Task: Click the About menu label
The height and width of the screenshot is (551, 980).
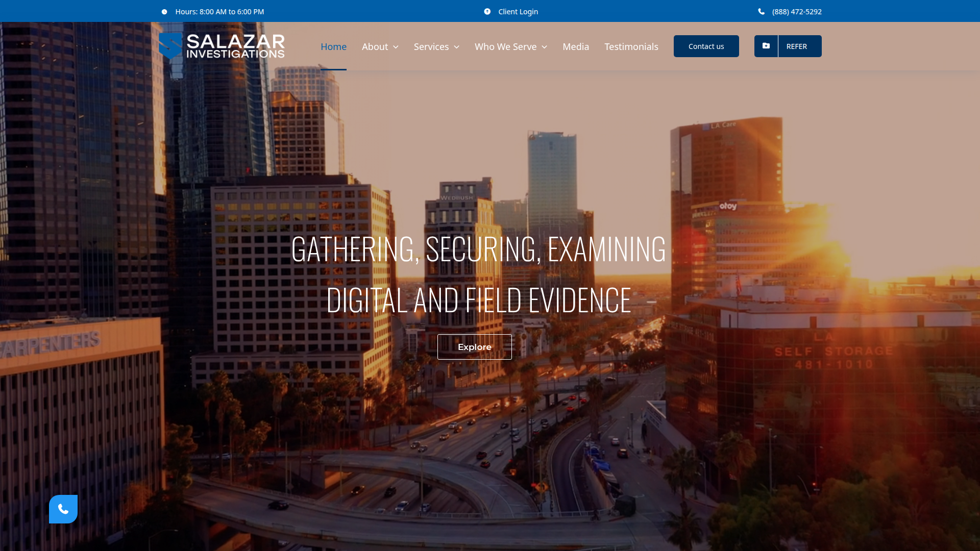Action: [x=375, y=46]
